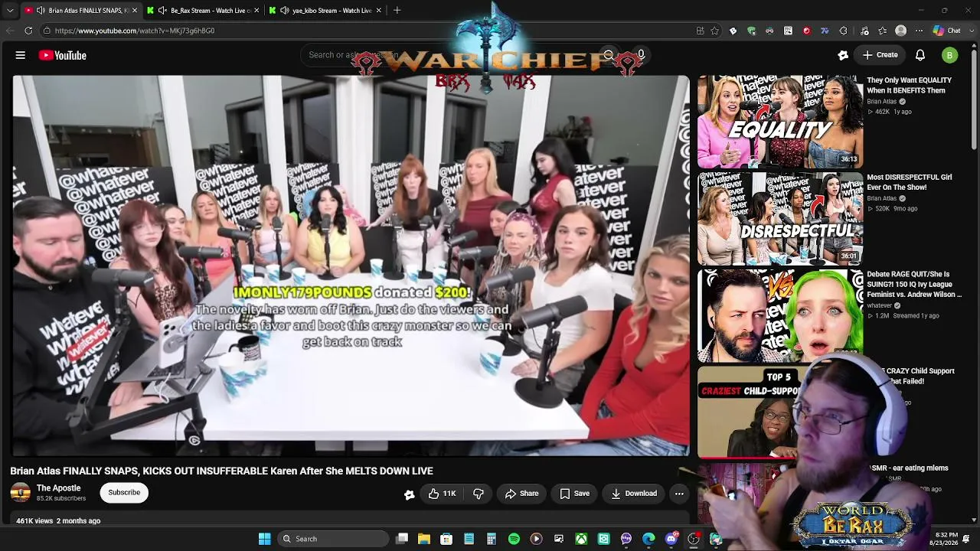The image size is (980, 551).
Task: Open the Favorites list icon in toolbar
Action: tap(883, 31)
